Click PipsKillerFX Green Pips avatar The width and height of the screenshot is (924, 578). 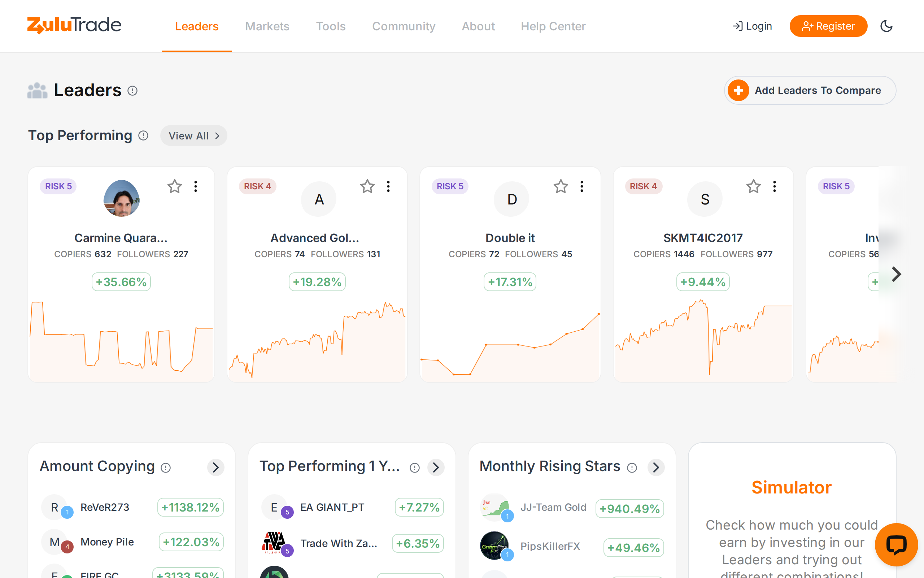pos(495,546)
